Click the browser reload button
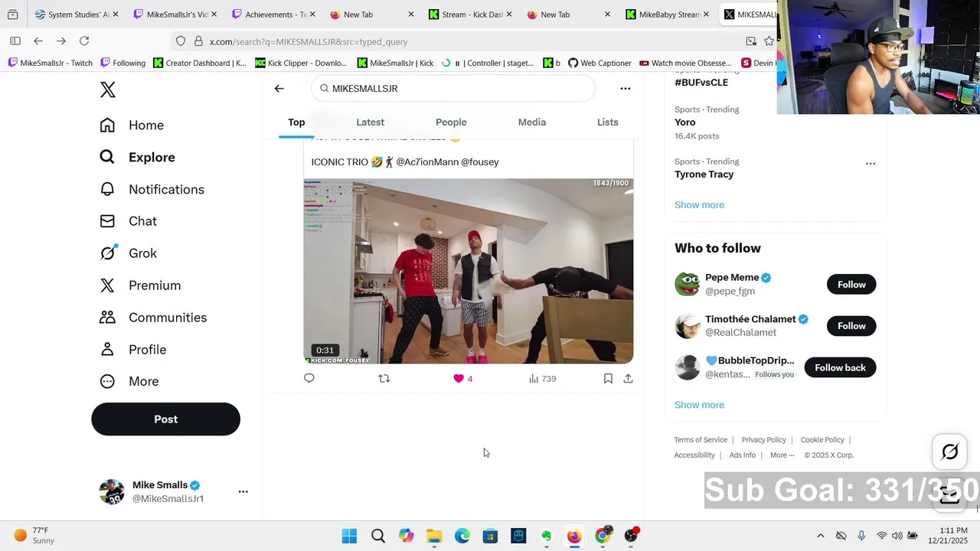 pos(84,41)
